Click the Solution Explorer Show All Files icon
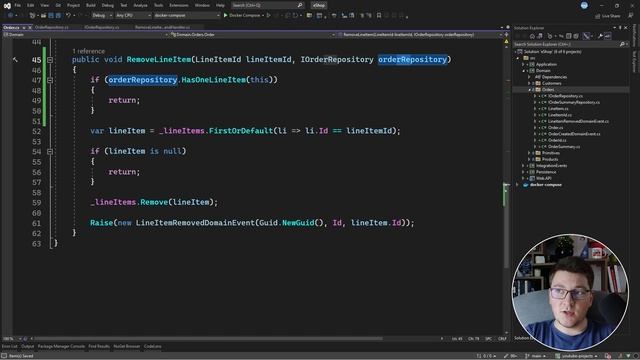This screenshot has width=640, height=360. coord(576,36)
